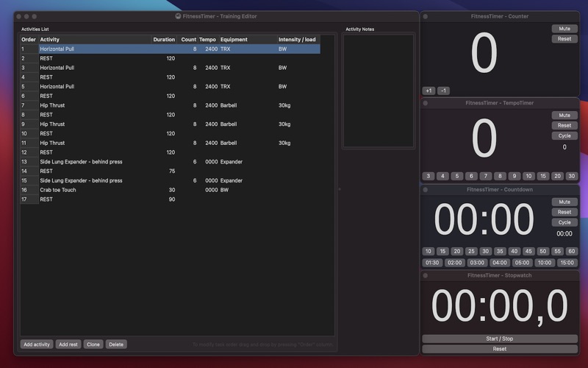The image size is (588, 368).
Task: Reset the Counter window
Action: pyautogui.click(x=564, y=39)
